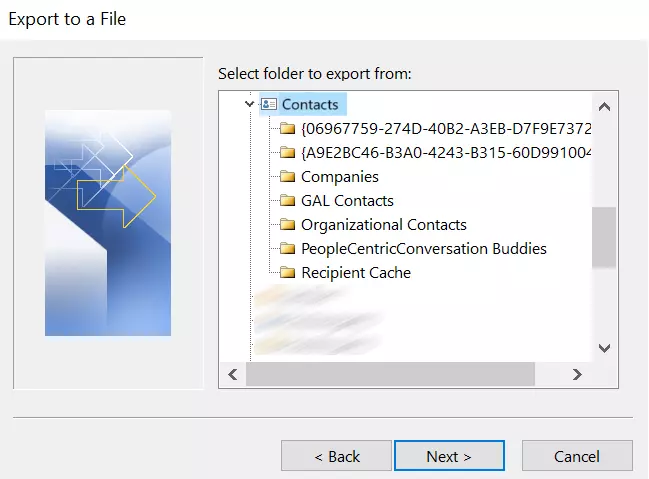The image size is (649, 479).
Task: Select the {06967759-274D-40B2 folder name
Action: (446, 129)
